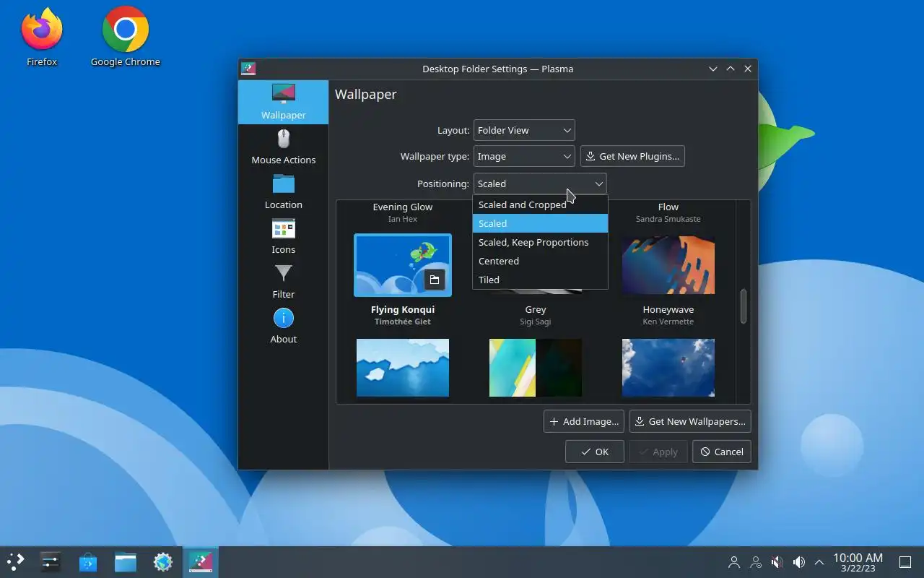Select the wallpaper thumbnail below Honeywave
Screen dimensions: 924x578
point(668,368)
